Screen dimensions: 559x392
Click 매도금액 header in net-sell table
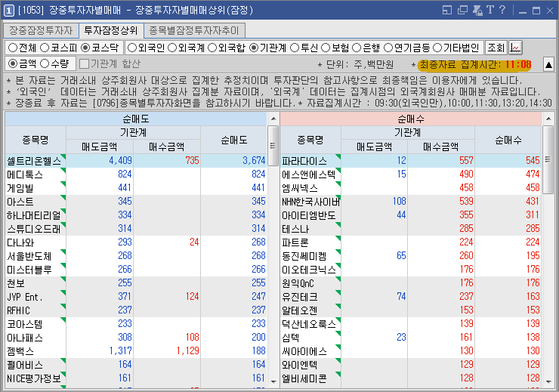pos(100,147)
